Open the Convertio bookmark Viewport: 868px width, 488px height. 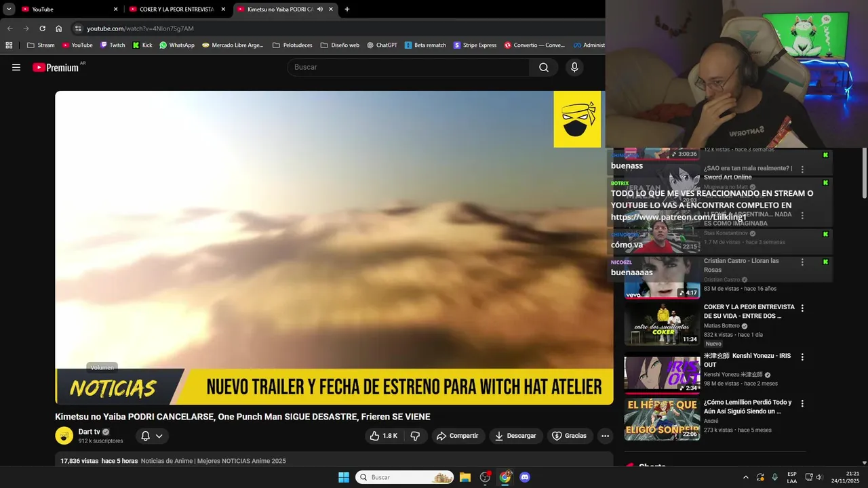pyautogui.click(x=534, y=45)
